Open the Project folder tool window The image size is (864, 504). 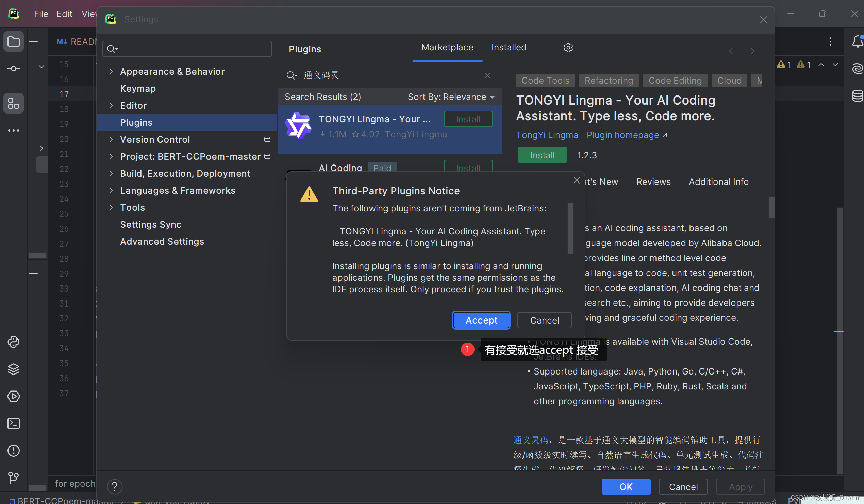point(13,42)
